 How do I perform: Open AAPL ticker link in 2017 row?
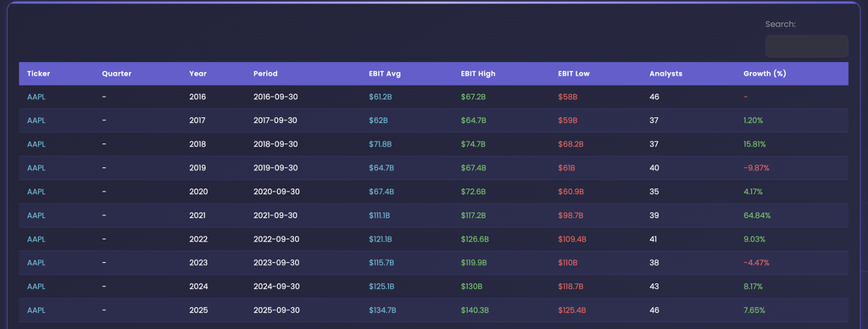coord(36,120)
